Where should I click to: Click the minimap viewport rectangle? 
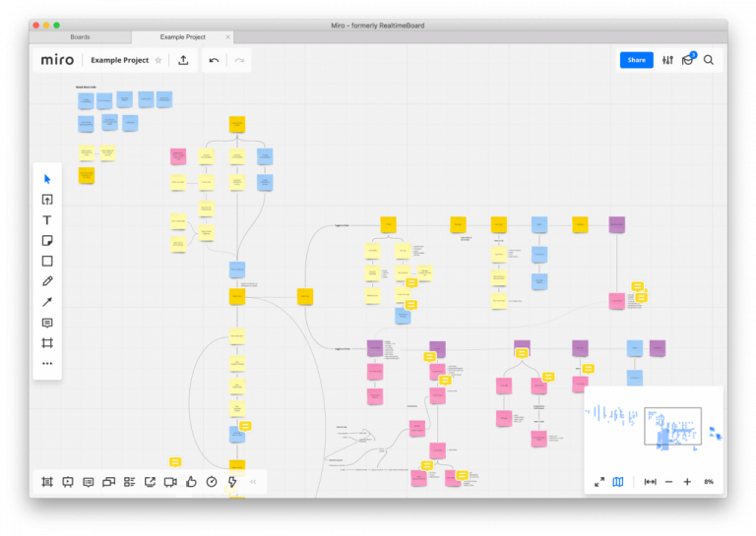672,427
